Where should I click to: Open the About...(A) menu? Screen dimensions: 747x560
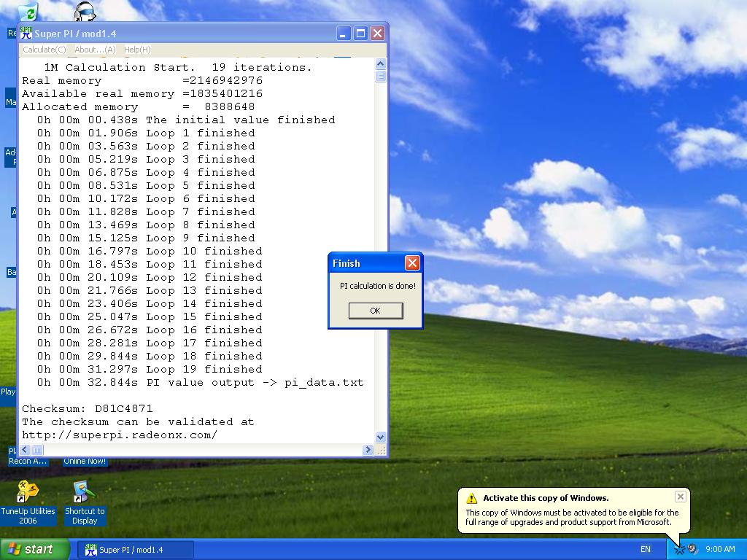[95, 50]
